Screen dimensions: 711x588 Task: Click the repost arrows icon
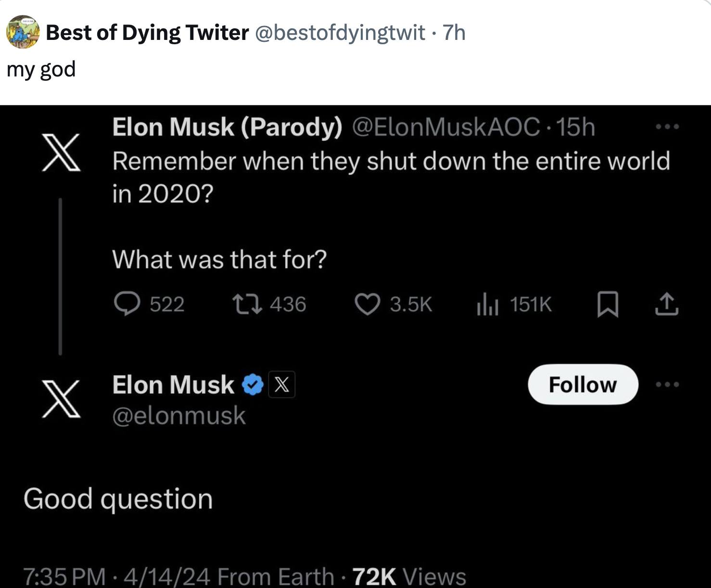pos(247,304)
